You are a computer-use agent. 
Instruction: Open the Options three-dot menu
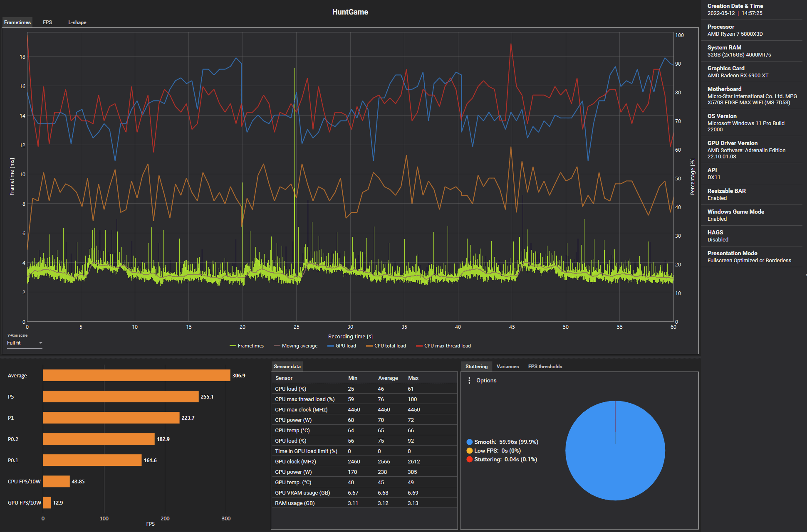(x=469, y=381)
